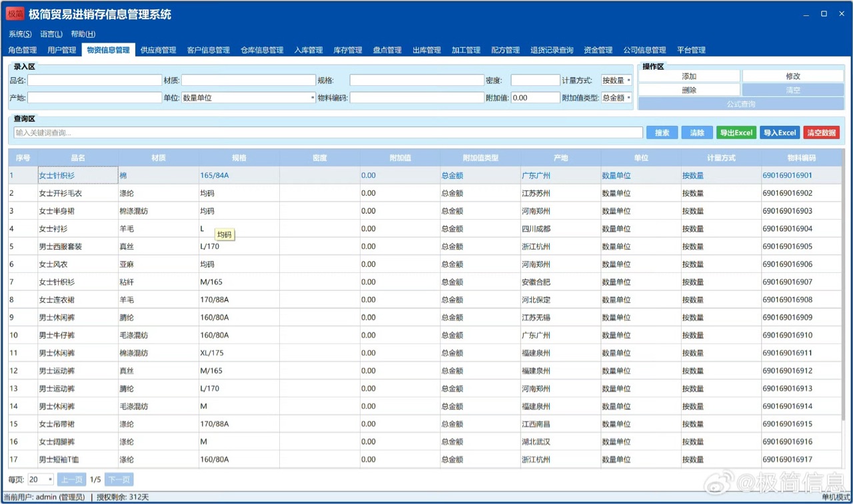Open the 语言(L) menu

click(x=51, y=34)
